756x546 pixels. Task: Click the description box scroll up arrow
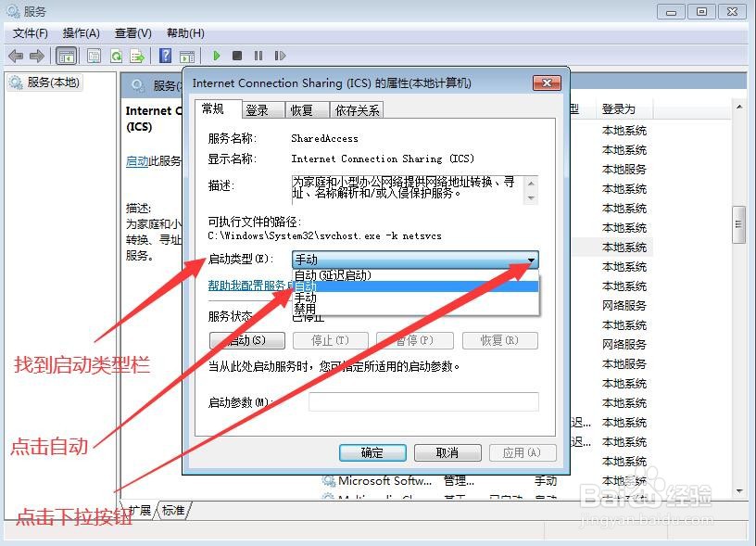click(531, 184)
